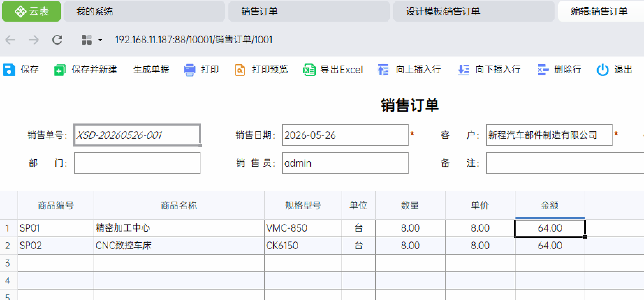Click the Save and New (保存并新建) icon
644x300 pixels.
tap(59, 70)
